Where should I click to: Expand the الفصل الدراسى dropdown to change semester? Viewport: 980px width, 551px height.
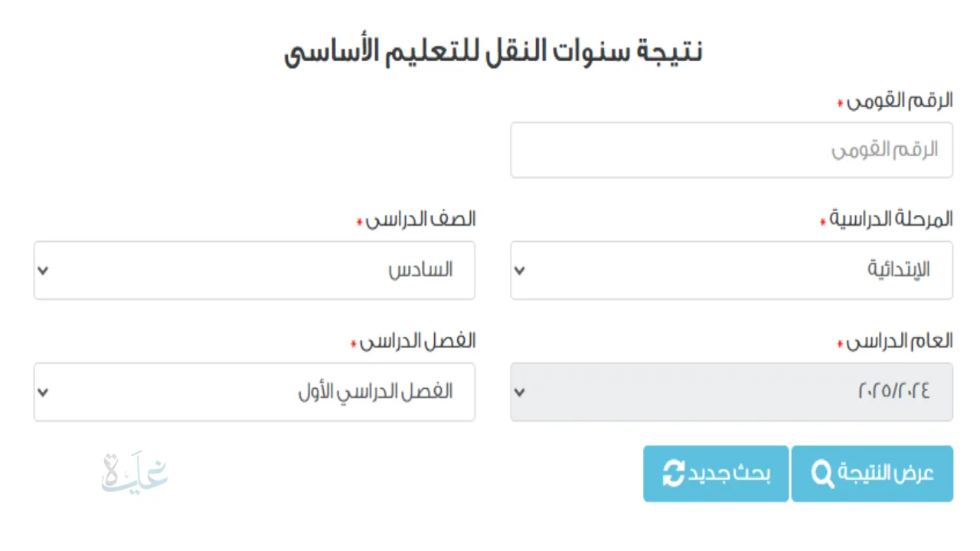coord(254,392)
